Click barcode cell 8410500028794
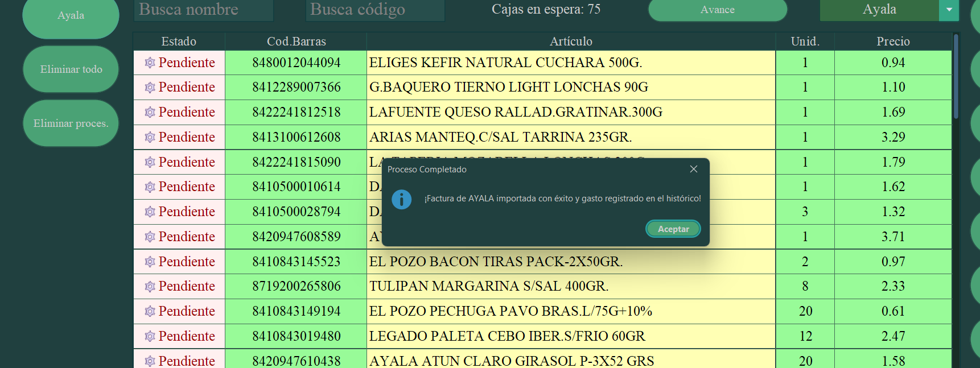The image size is (980, 368). (296, 212)
